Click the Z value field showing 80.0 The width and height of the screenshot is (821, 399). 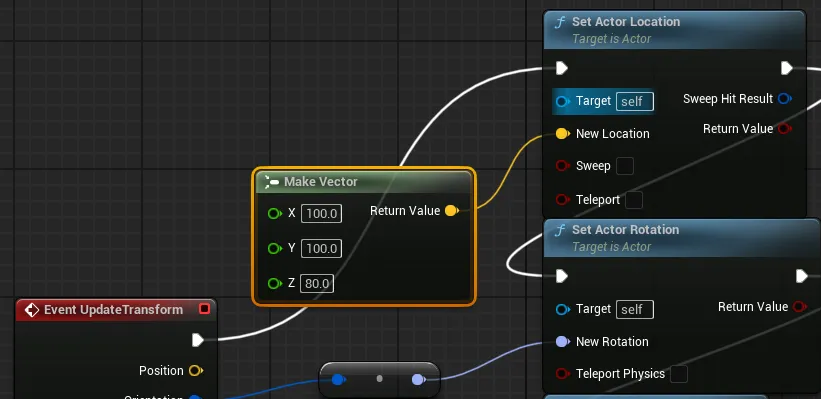coord(317,283)
